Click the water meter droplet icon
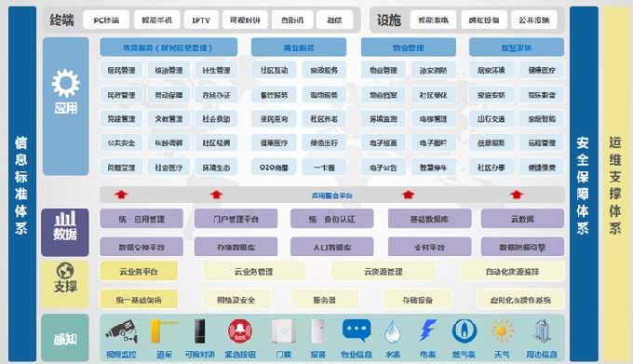The width and height of the screenshot is (633, 364). point(392,331)
